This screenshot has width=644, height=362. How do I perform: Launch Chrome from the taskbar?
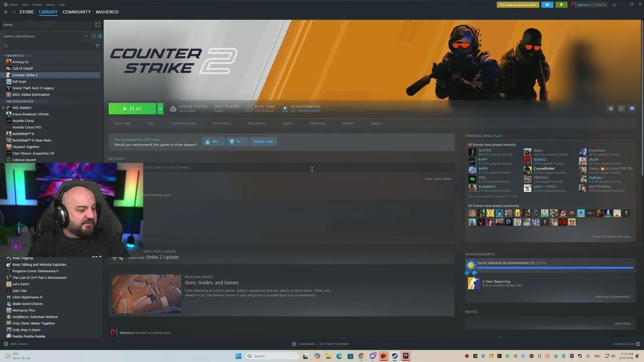[361, 356]
